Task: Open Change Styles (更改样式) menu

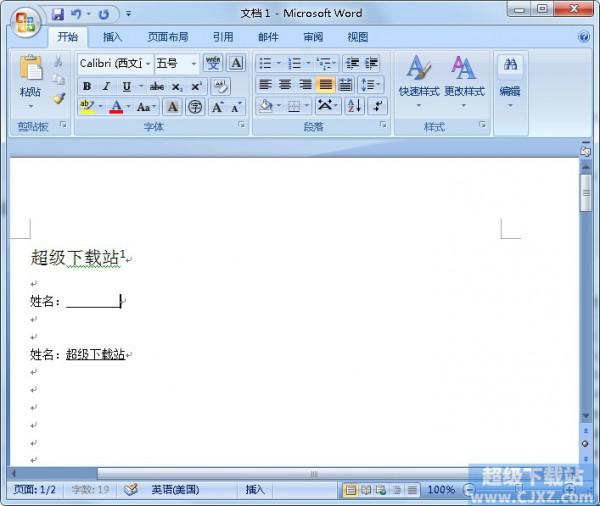Action: click(x=464, y=81)
